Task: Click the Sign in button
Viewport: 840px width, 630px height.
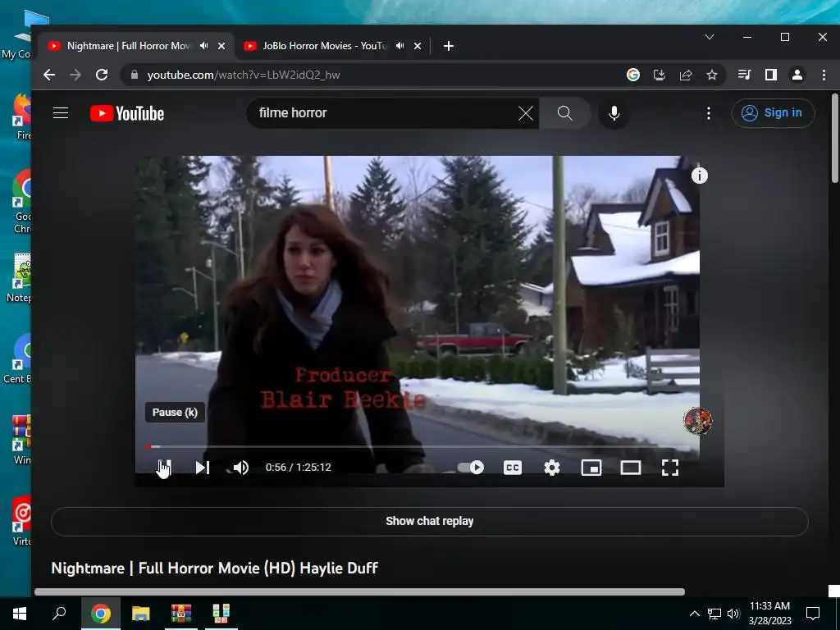Action: pyautogui.click(x=773, y=113)
